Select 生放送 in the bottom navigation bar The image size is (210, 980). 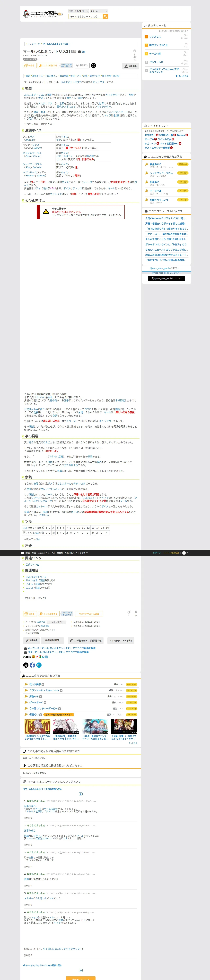[40, 553]
